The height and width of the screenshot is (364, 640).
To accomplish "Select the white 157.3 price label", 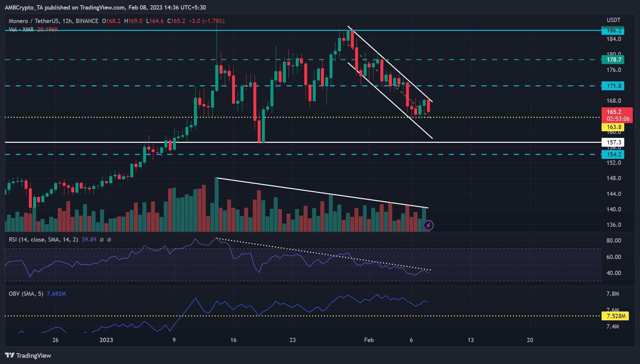I will pos(613,142).
